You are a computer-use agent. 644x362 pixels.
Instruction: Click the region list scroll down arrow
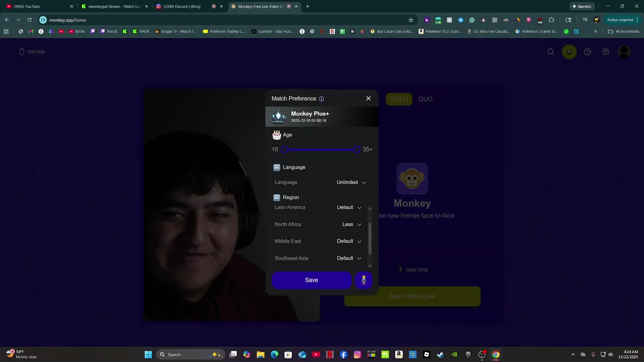pyautogui.click(x=370, y=266)
